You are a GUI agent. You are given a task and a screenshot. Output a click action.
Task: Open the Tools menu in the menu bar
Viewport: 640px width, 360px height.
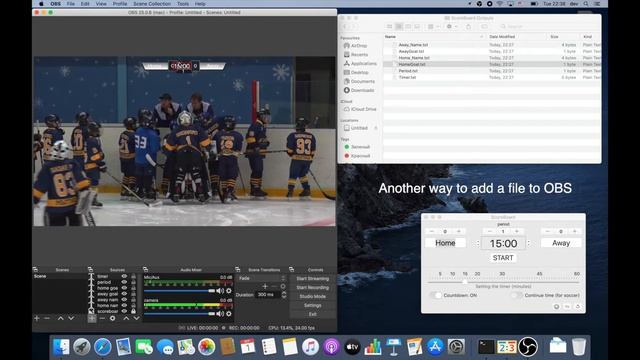[x=183, y=4]
